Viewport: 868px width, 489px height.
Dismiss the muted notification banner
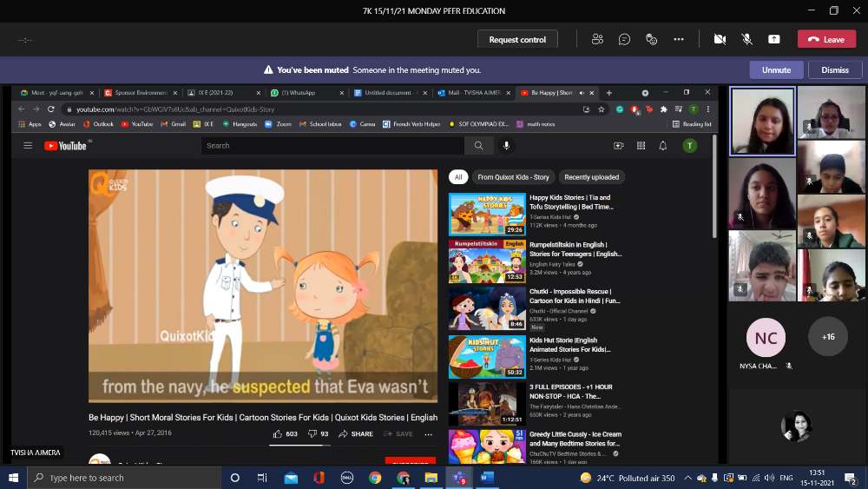(835, 69)
